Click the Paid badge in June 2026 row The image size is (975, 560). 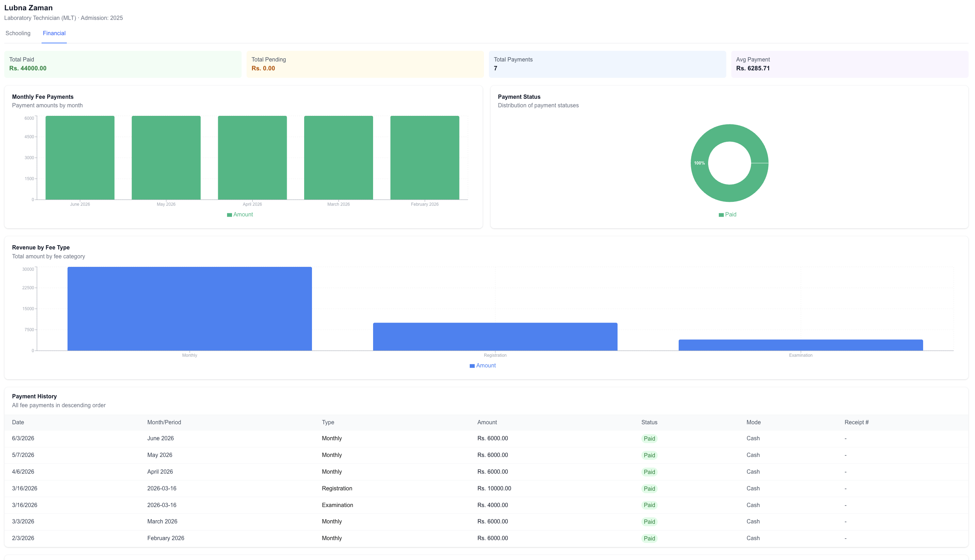pyautogui.click(x=649, y=438)
